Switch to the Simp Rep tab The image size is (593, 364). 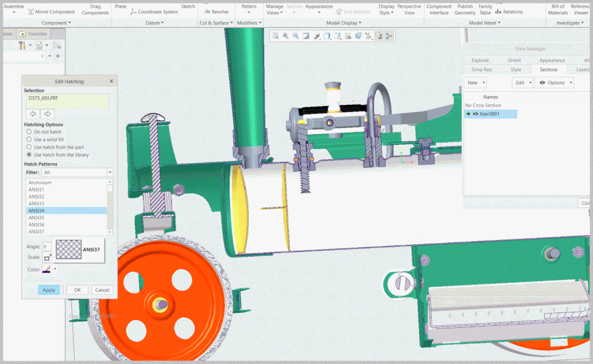pos(481,69)
